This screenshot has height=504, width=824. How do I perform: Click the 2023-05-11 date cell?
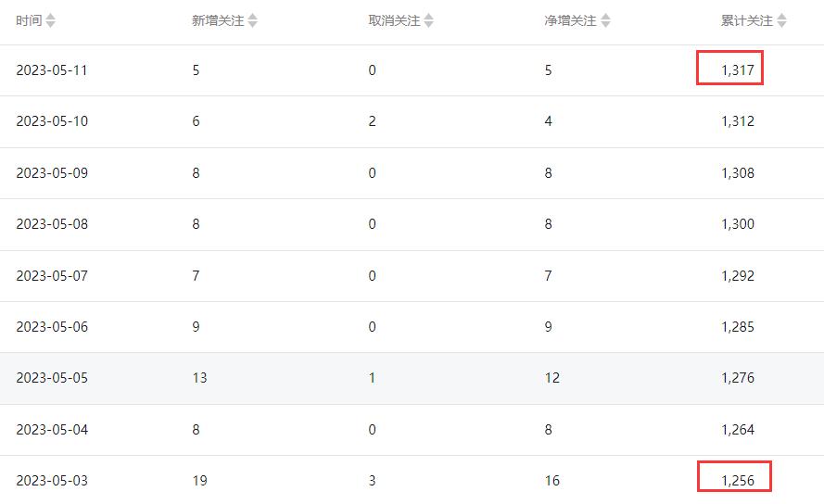[52, 69]
